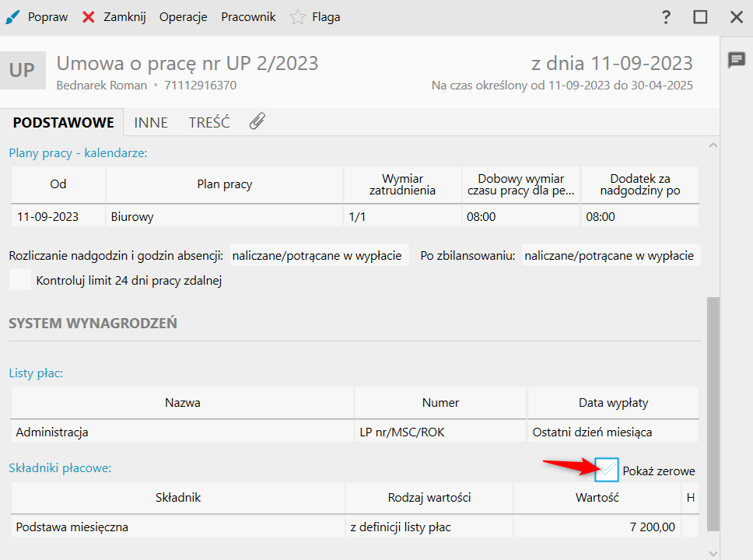Viewport: 753px width, 560px height.
Task: Select the Dobowy wymiar czasu pracy header
Action: pyautogui.click(x=521, y=184)
